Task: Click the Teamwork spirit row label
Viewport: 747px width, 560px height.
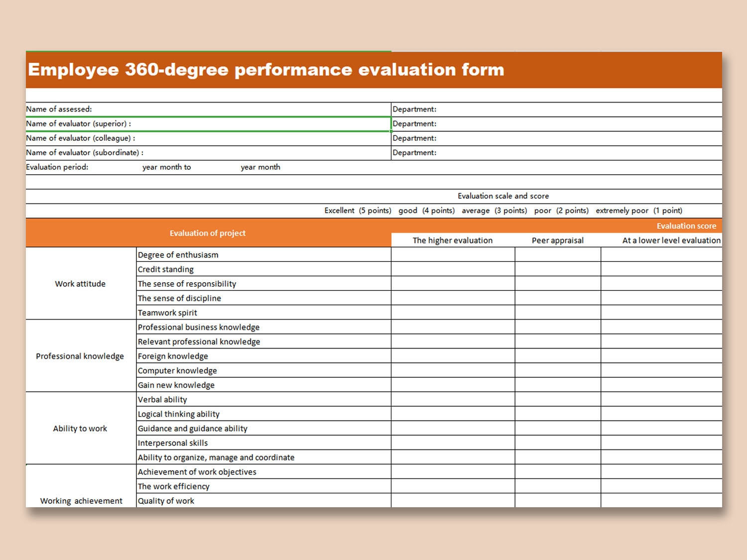Action: coord(167,313)
